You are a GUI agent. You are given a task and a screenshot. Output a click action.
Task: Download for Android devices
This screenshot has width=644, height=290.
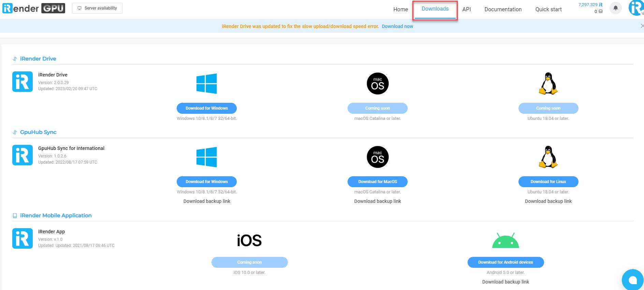click(506, 262)
